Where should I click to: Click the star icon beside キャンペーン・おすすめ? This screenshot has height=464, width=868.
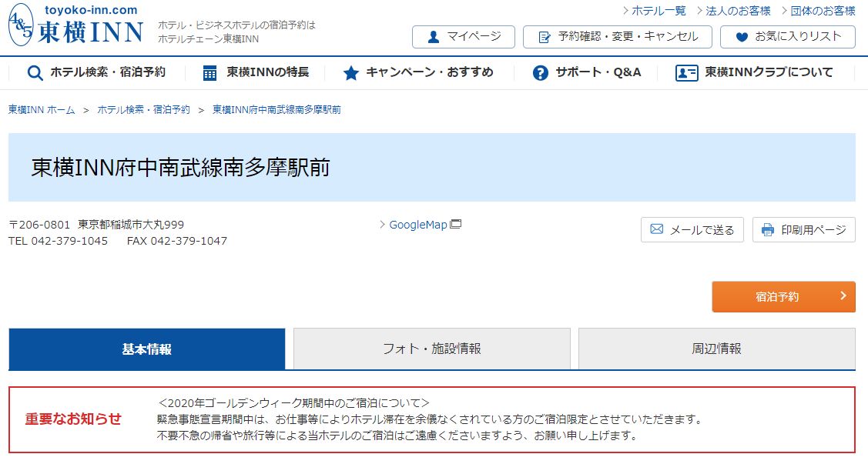351,73
